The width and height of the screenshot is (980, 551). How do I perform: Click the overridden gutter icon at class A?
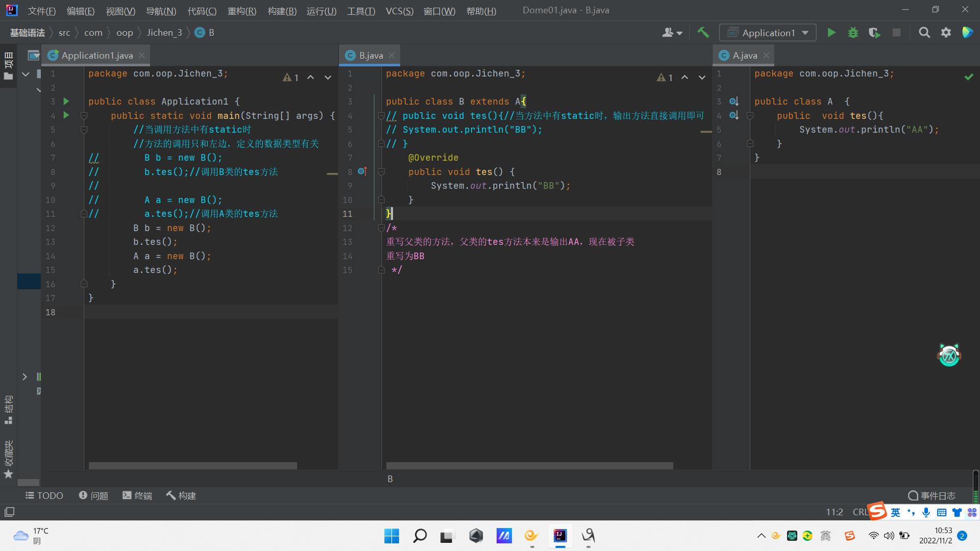click(733, 102)
